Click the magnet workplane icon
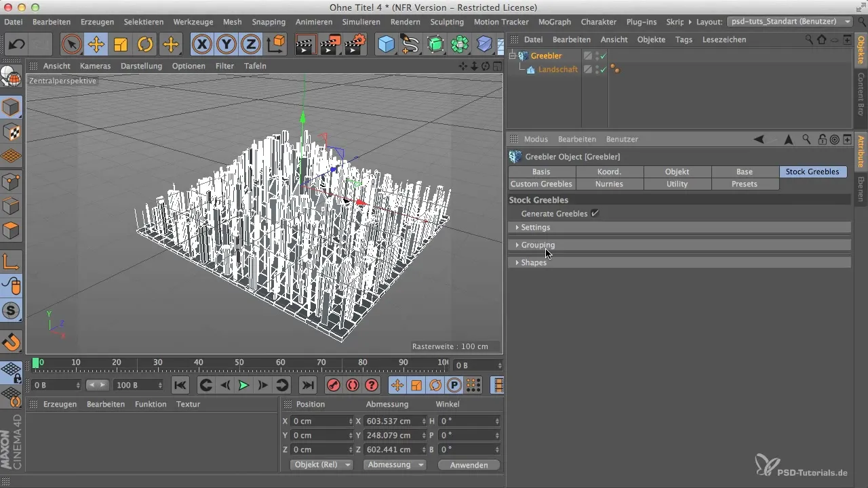868x488 pixels. point(12,341)
